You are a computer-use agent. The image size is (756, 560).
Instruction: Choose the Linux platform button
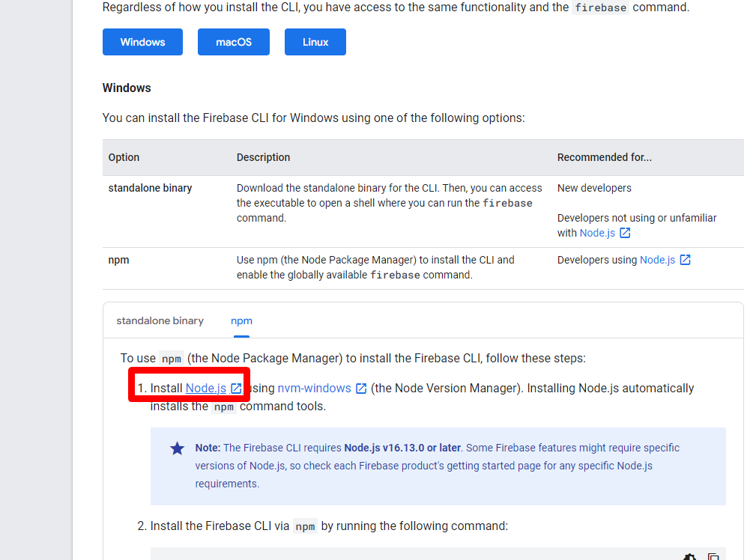click(x=315, y=42)
